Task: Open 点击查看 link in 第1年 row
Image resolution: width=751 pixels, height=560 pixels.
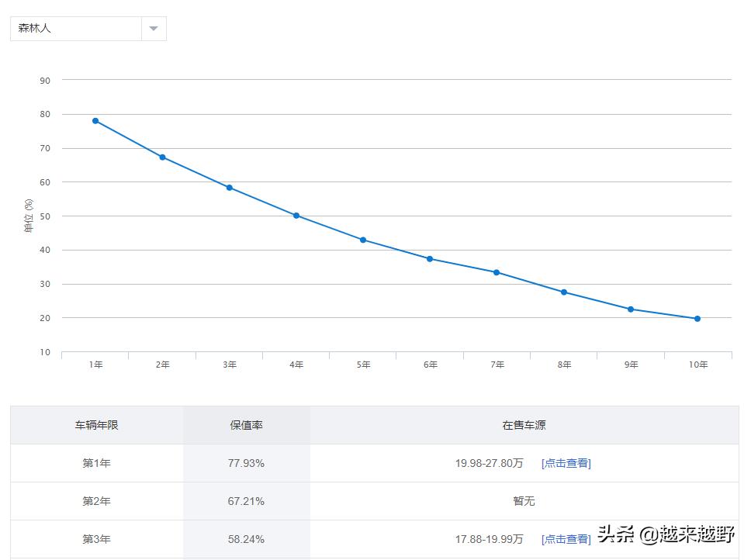Action: pyautogui.click(x=566, y=463)
